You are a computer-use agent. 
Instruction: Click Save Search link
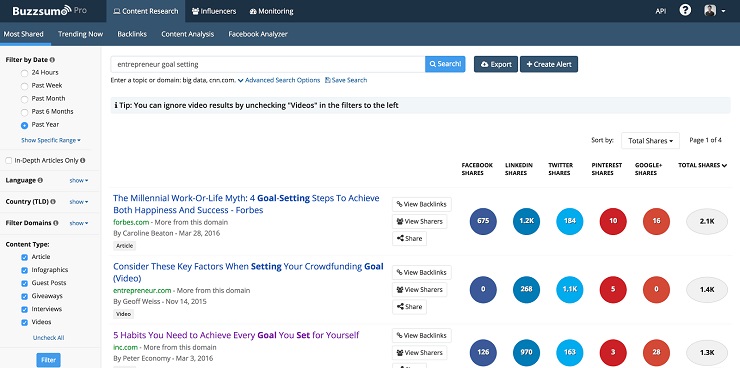346,80
